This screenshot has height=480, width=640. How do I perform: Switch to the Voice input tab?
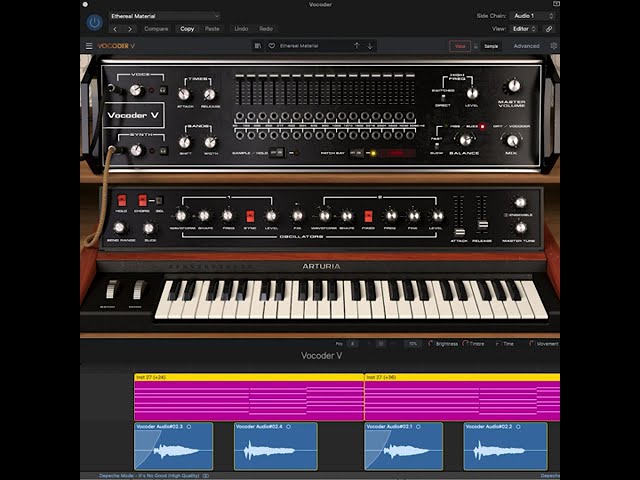click(x=460, y=46)
